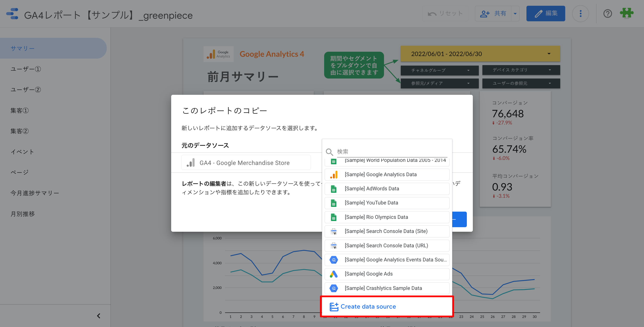This screenshot has height=327, width=644.
Task: Click the 前月サマリー heading
Action: 243,77
